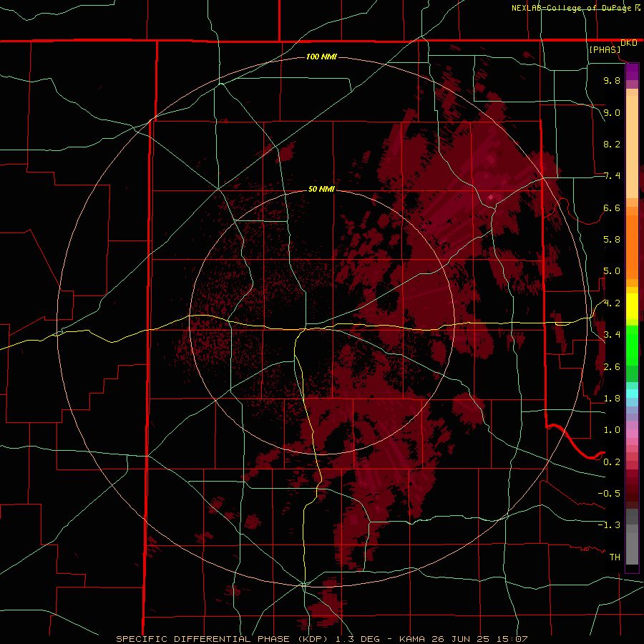Click the [PHAS] legend unit label

click(605, 50)
